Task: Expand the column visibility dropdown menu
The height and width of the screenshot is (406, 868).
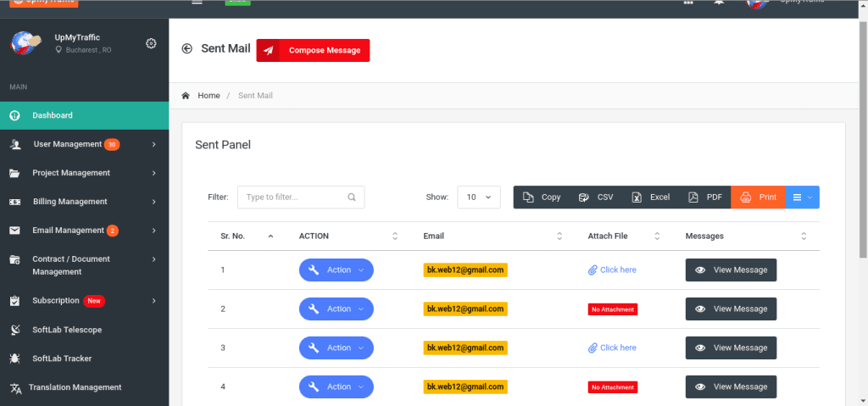Action: point(803,197)
